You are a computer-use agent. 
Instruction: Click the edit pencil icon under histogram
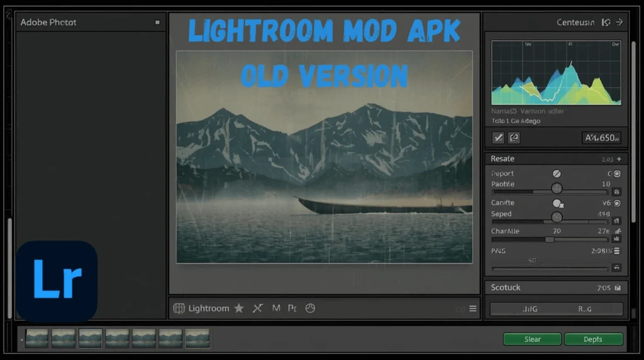pyautogui.click(x=514, y=138)
